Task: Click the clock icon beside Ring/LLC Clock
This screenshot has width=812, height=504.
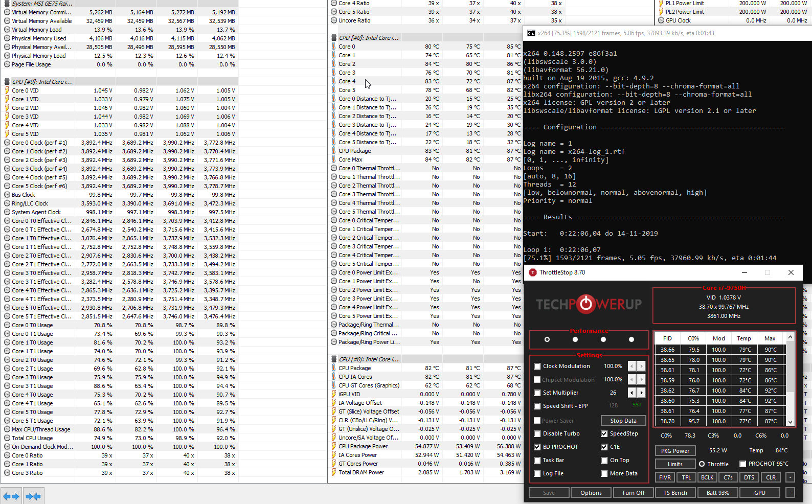Action: pyautogui.click(x=7, y=203)
